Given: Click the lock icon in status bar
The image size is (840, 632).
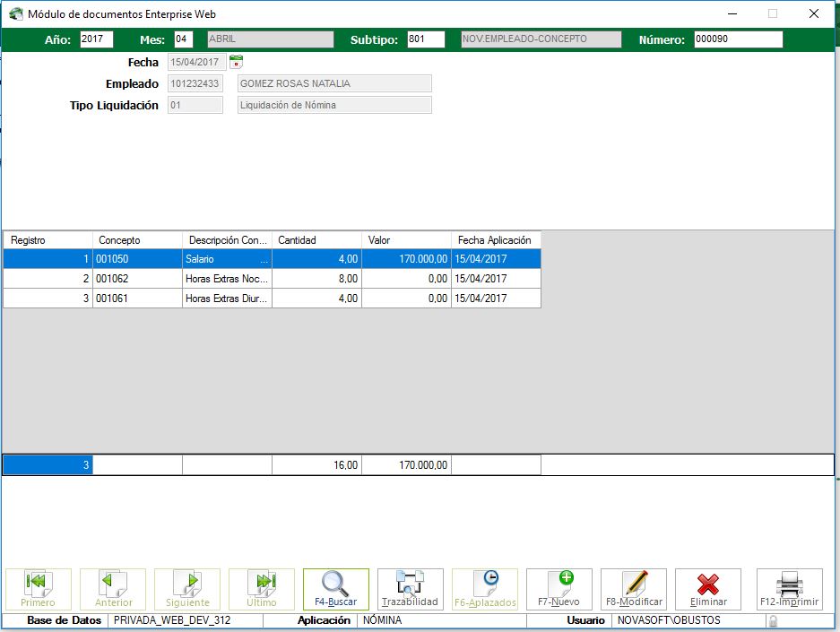Looking at the screenshot, I should (772, 620).
